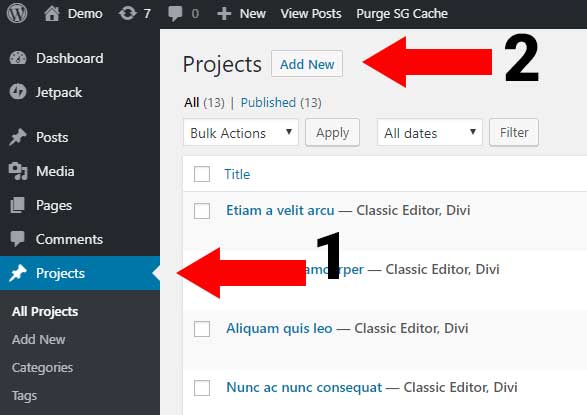Image resolution: width=587 pixels, height=415 pixels.
Task: Click Add New button beside Projects heading
Action: pyautogui.click(x=307, y=64)
